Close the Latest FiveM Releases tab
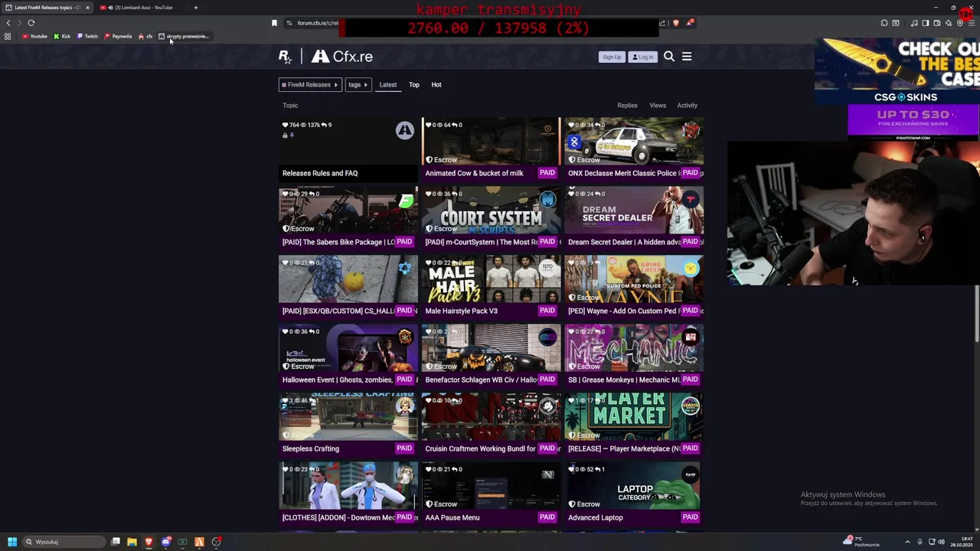980x551 pixels. point(87,8)
